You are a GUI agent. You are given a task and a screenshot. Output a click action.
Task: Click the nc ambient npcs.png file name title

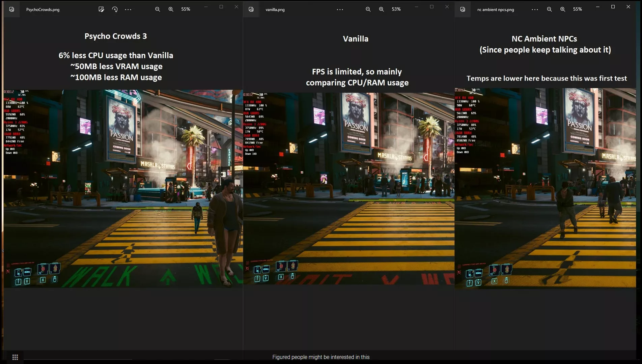pyautogui.click(x=496, y=10)
